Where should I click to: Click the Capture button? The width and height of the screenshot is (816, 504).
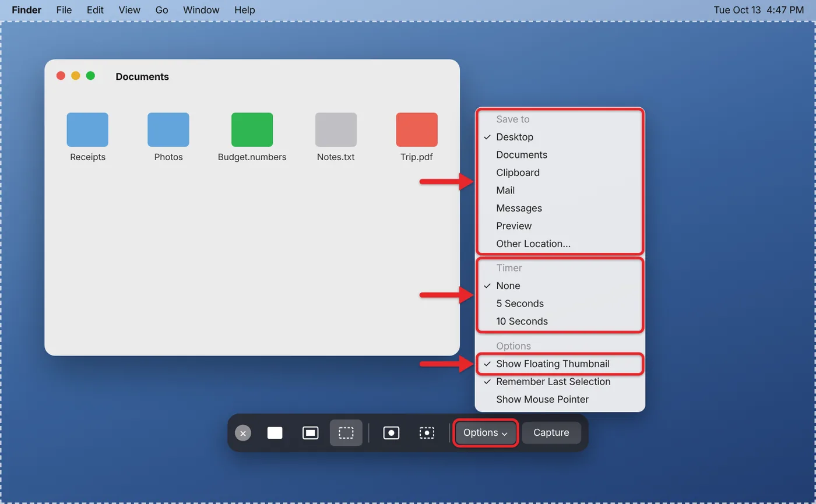tap(551, 433)
